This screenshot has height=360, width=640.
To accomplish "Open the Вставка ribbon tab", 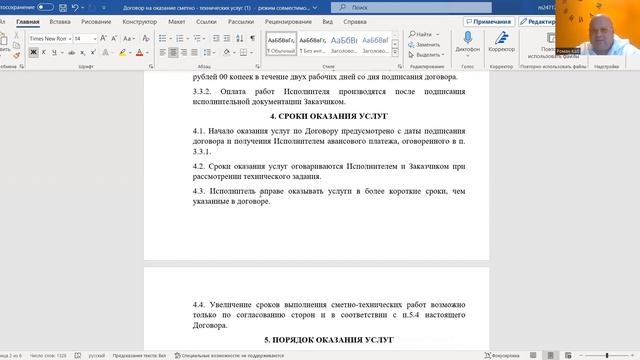I will coord(60,22).
